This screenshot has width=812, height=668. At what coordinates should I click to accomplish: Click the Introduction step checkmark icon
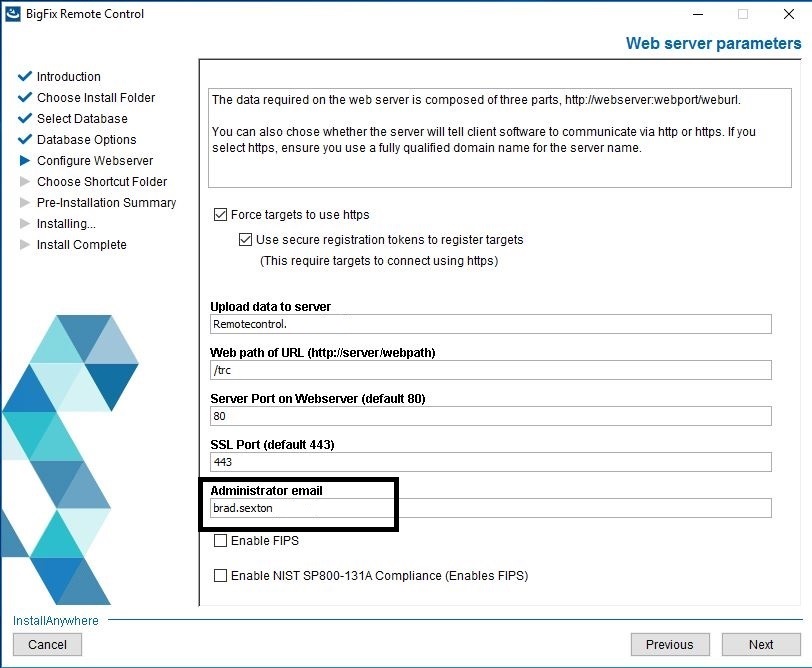[x=25, y=77]
